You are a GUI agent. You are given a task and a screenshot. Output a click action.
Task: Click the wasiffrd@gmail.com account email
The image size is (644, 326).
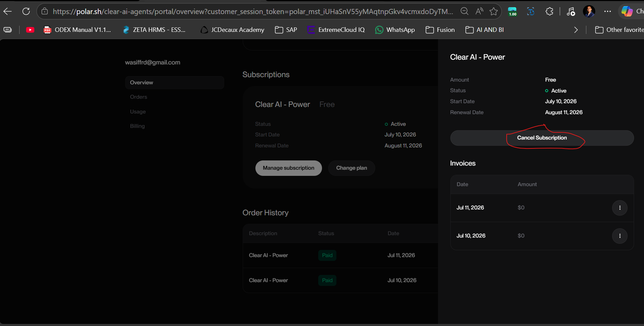click(152, 62)
